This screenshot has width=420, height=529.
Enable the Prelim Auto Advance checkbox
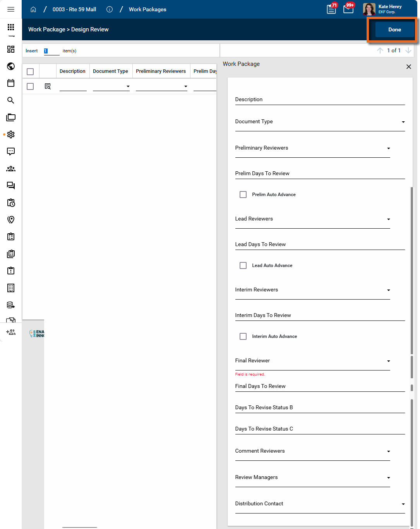click(243, 195)
